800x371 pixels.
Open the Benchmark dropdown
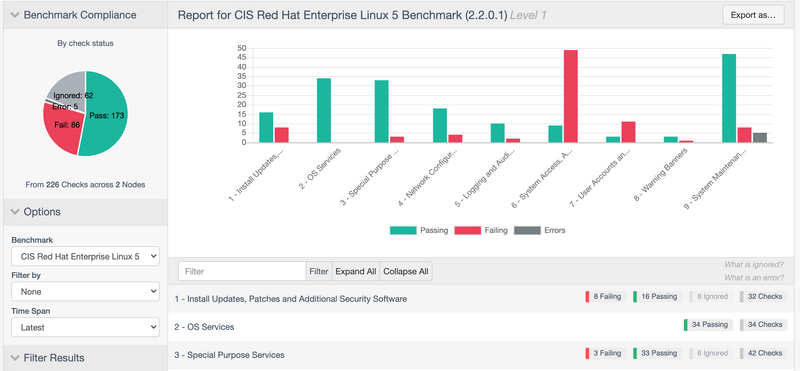pyautogui.click(x=85, y=256)
